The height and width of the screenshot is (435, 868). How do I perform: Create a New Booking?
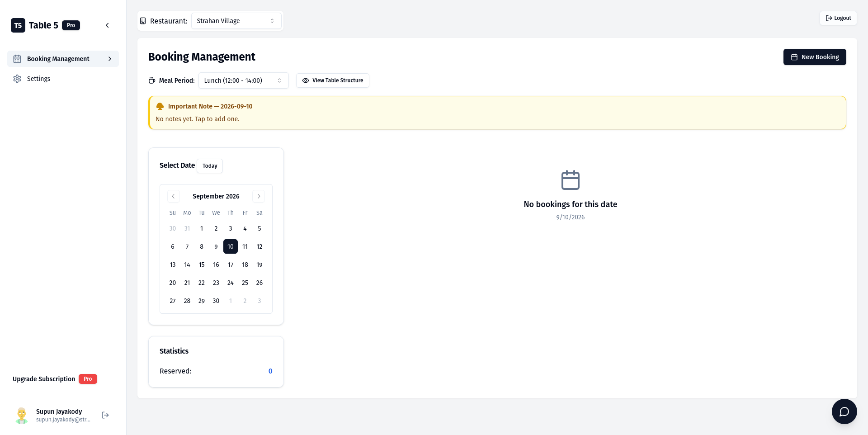pos(815,57)
